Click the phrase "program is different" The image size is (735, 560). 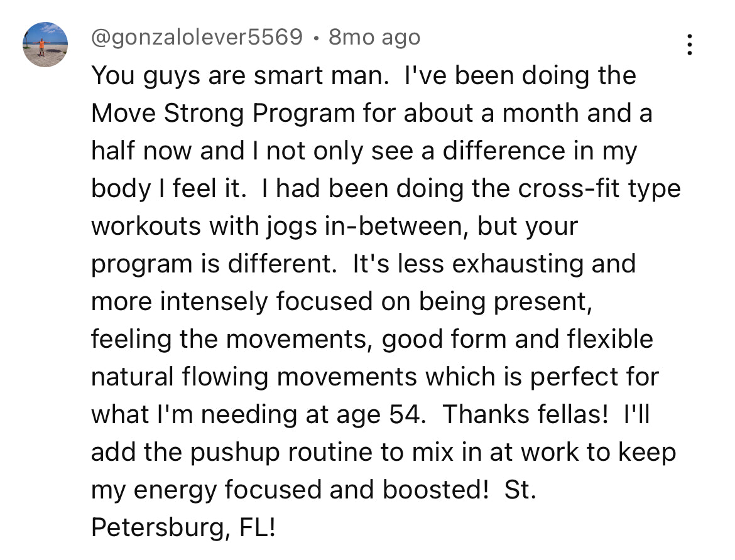click(x=211, y=264)
